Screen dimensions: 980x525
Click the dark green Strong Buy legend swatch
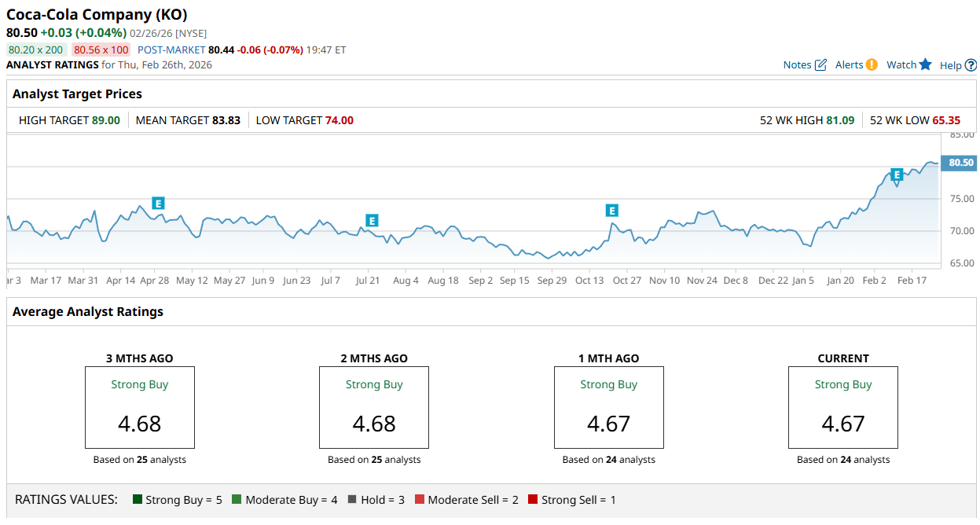(x=138, y=499)
